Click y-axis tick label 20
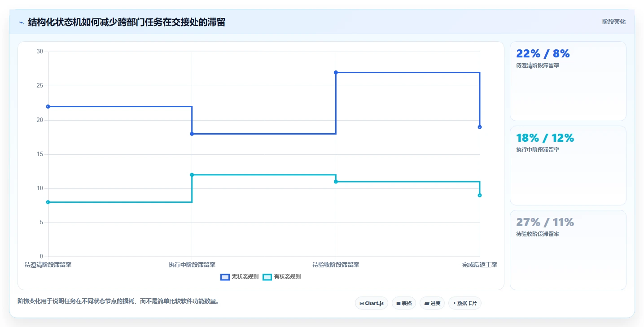This screenshot has height=327, width=644. click(39, 120)
